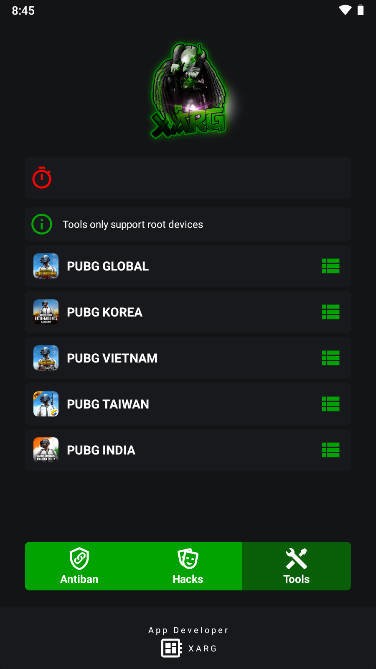Tap the App Developer text
The image size is (376, 669).
click(188, 630)
